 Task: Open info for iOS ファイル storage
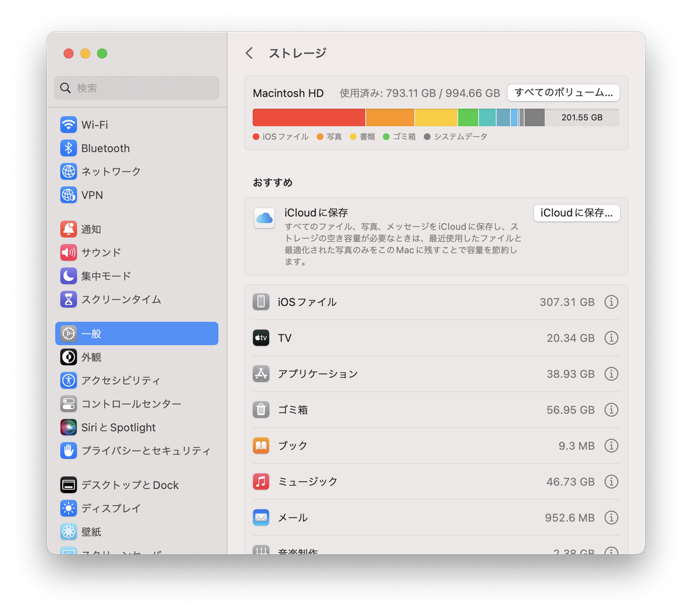(x=611, y=302)
